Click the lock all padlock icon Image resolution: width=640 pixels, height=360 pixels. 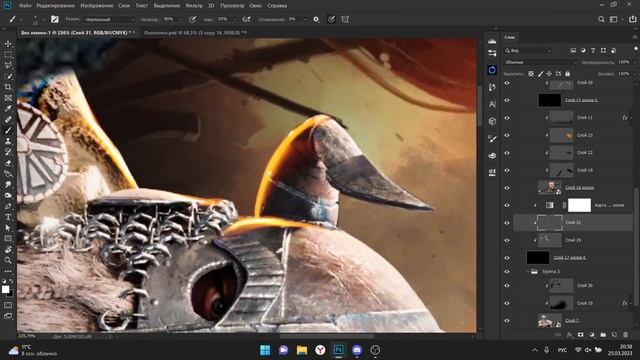[x=567, y=73]
